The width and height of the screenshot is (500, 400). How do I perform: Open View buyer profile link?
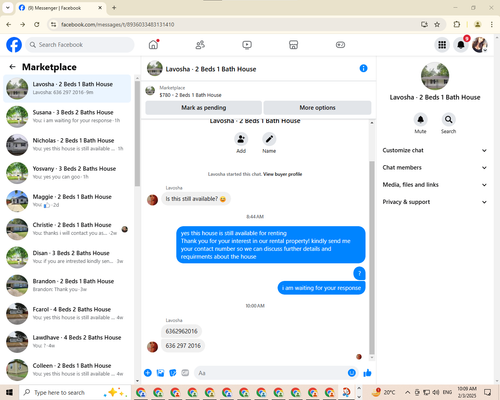tap(282, 174)
